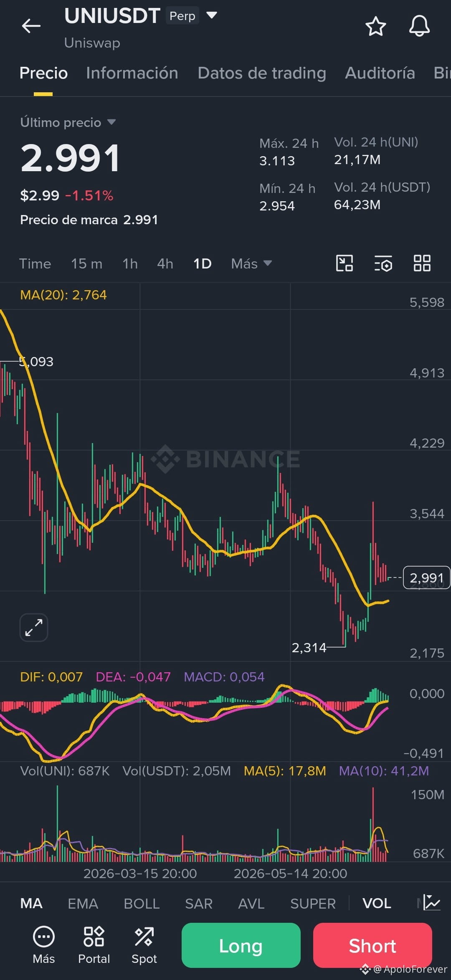Tap the DIF: 0,007 MACD value

(x=51, y=677)
